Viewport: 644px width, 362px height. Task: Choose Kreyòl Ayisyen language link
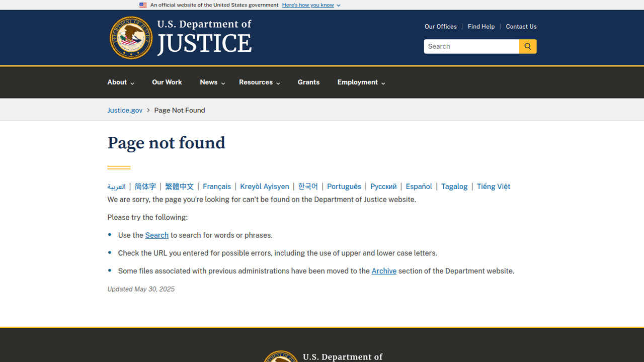(x=265, y=187)
